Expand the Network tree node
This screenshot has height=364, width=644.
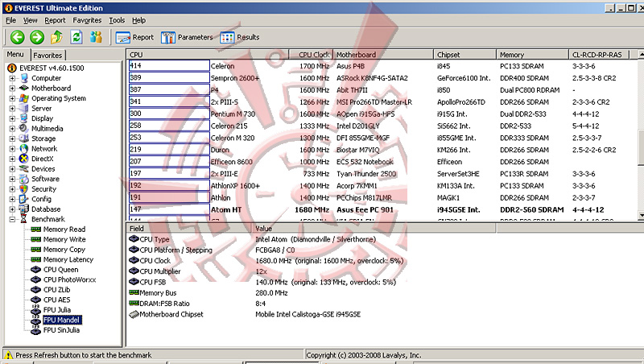[12, 149]
